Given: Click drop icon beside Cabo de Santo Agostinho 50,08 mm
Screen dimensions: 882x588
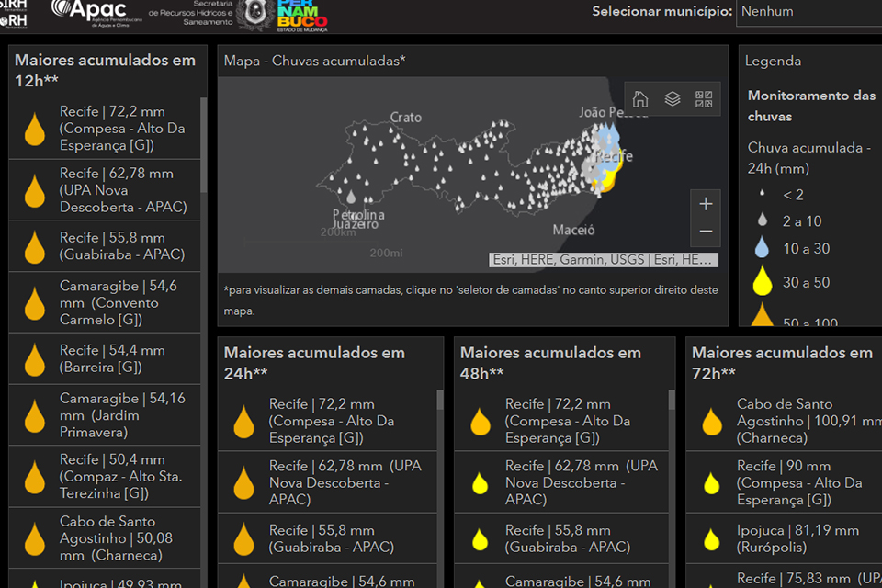Looking at the screenshot, I should coord(35,538).
